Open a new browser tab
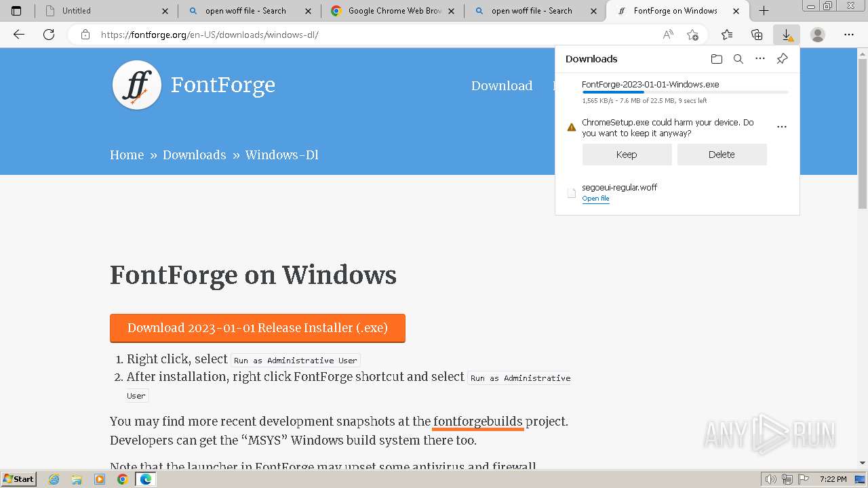 pos(764,11)
